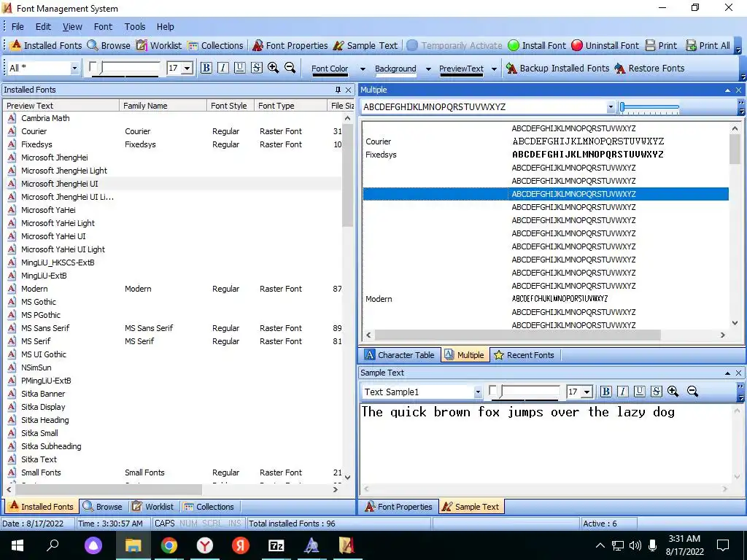
Task: Click Restore Fonts
Action: pos(649,68)
